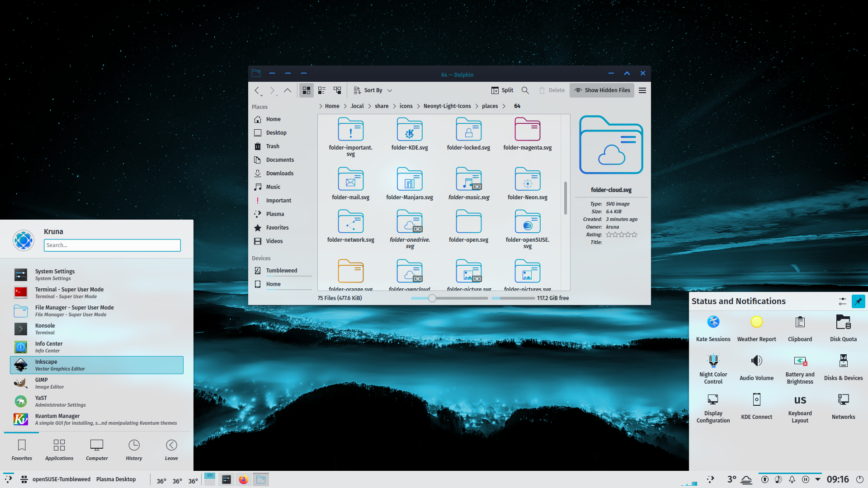Open Info Center from launcher
This screenshot has height=488, width=868.
tap(97, 347)
